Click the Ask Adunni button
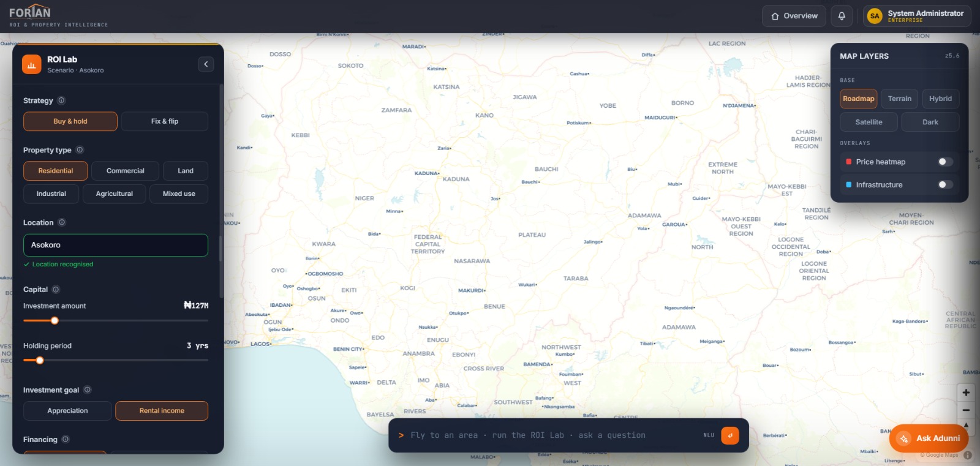The height and width of the screenshot is (466, 980). [x=929, y=438]
